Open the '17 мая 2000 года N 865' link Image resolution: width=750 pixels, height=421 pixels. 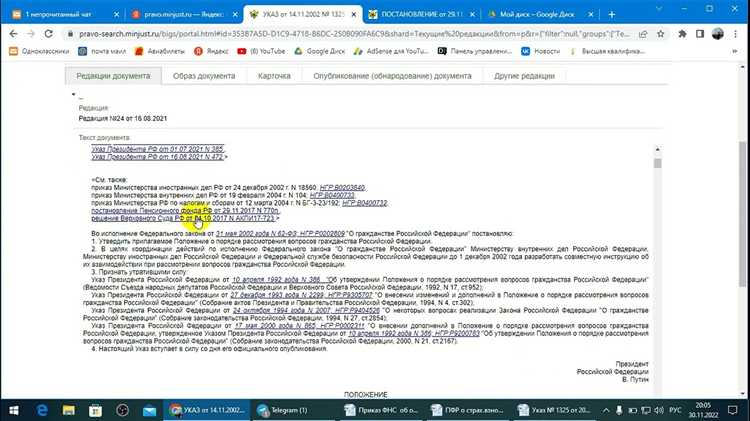point(299,326)
